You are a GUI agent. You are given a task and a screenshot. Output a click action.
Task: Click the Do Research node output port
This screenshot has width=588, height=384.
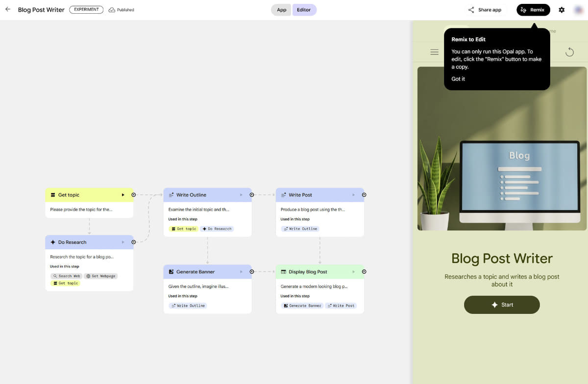(x=133, y=242)
